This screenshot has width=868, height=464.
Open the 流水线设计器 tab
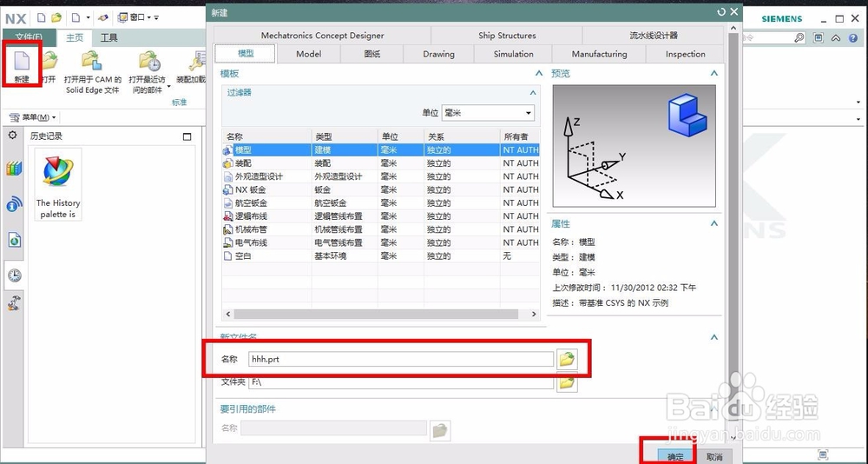point(654,35)
